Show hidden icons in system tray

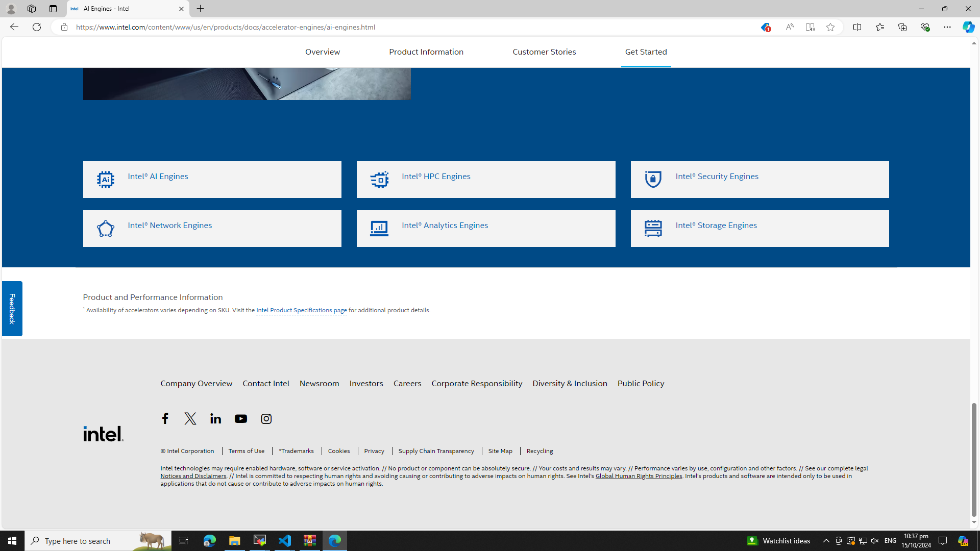(826, 540)
